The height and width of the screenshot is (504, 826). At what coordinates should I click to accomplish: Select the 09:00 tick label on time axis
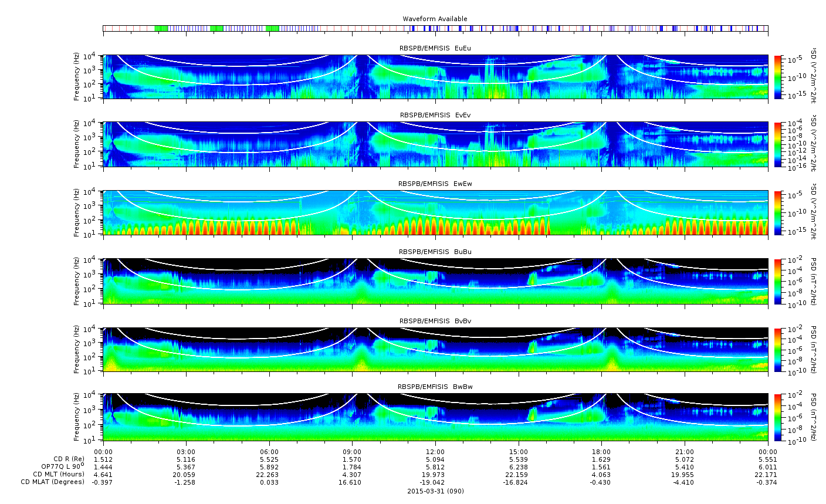point(352,452)
